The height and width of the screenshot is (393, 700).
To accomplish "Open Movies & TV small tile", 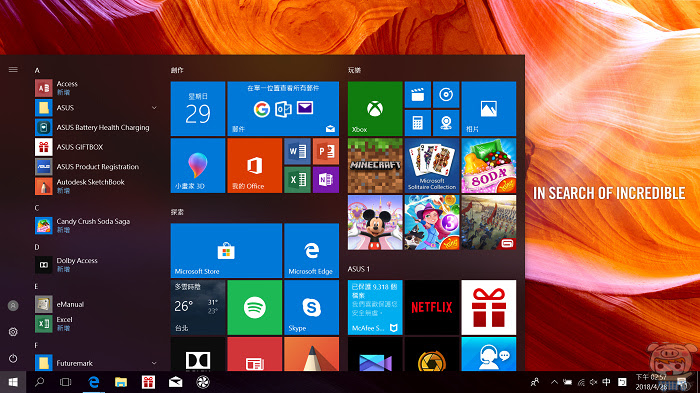I will pos(417,94).
